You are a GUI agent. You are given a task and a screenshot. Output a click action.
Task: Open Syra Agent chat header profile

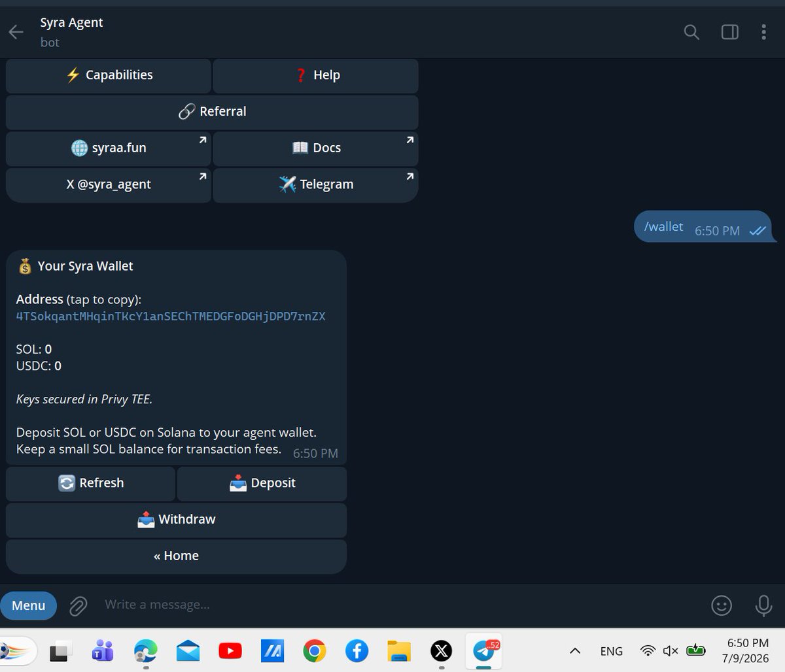(x=72, y=32)
